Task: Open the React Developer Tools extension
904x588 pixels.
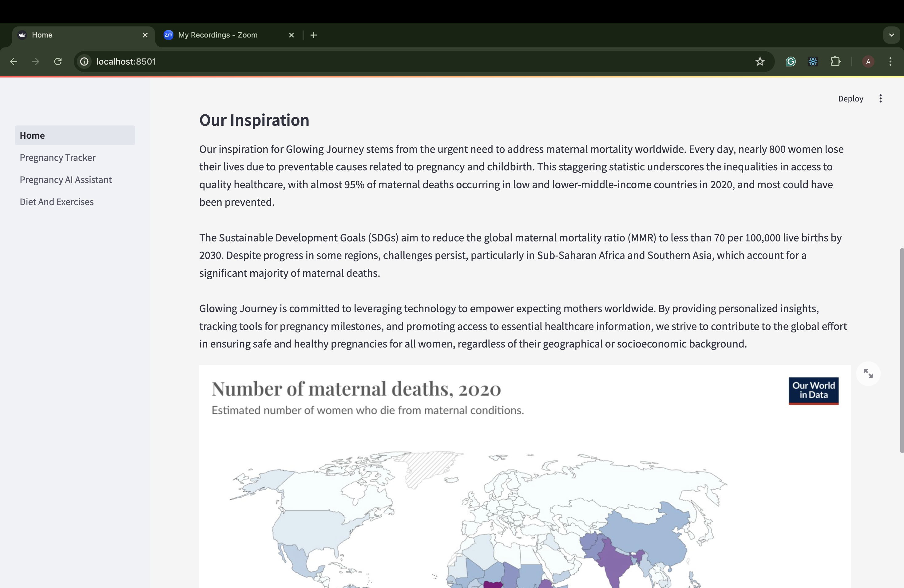Action: click(813, 62)
